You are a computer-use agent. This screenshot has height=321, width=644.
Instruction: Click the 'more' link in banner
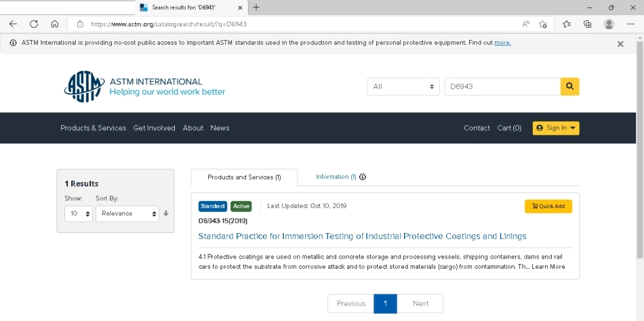502,43
